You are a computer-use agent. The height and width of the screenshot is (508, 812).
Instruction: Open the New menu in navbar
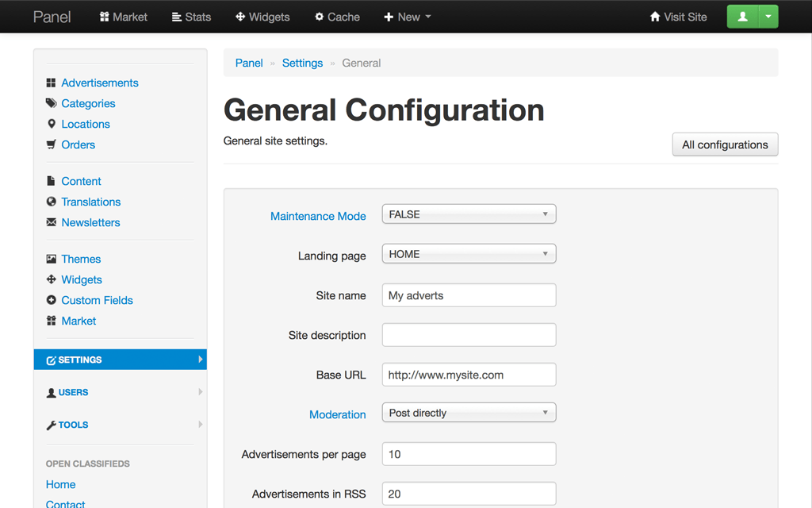tap(408, 17)
